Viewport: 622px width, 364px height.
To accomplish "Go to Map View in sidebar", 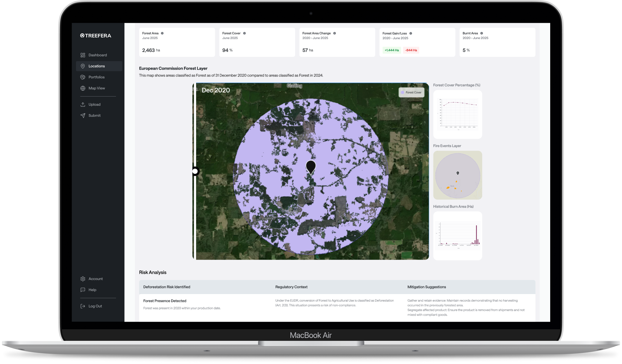I will pos(97,88).
